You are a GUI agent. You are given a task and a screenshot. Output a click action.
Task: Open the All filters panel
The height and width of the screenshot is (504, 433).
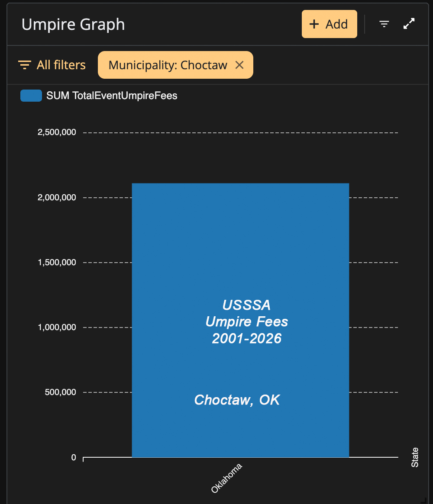tap(52, 65)
